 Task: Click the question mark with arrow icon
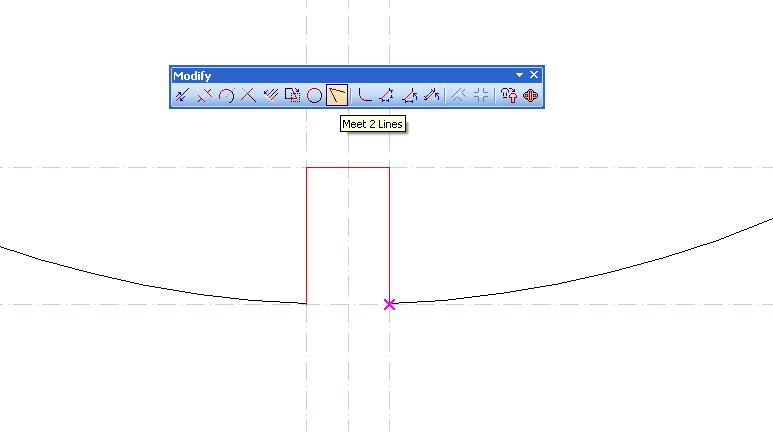pos(509,96)
